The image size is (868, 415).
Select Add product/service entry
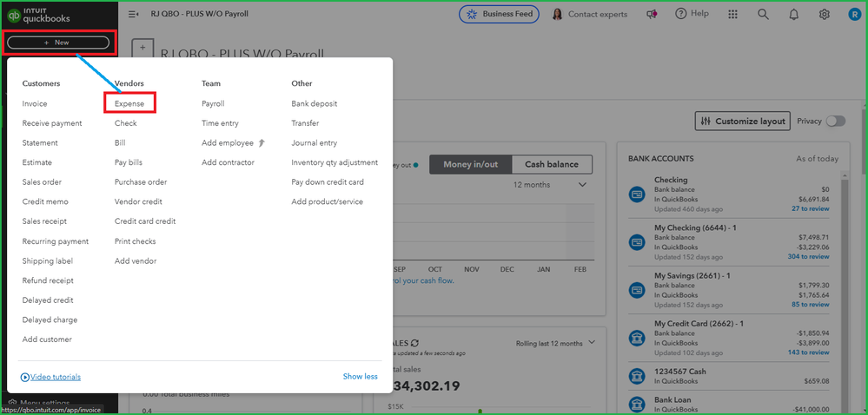(328, 201)
